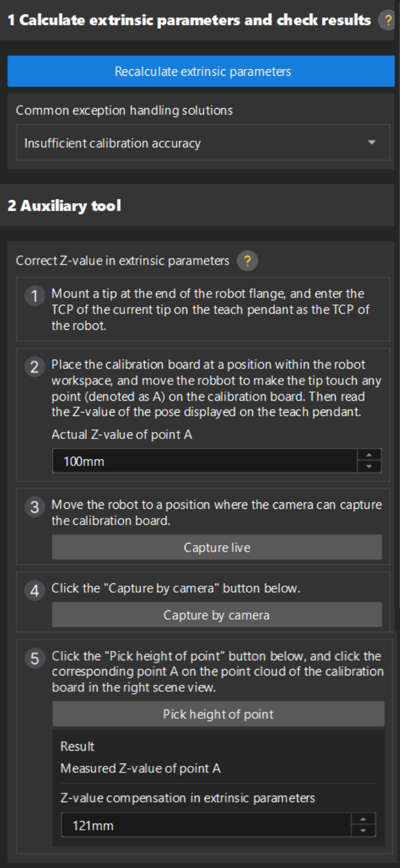Viewport: 400px width, 868px height.
Task: Click the step 2 numbered circle
Action: pyautogui.click(x=34, y=366)
